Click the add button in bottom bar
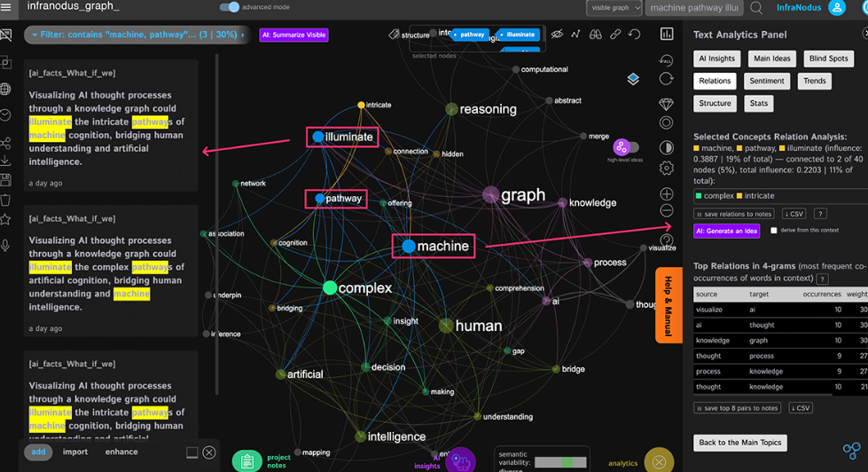 pos(38,452)
